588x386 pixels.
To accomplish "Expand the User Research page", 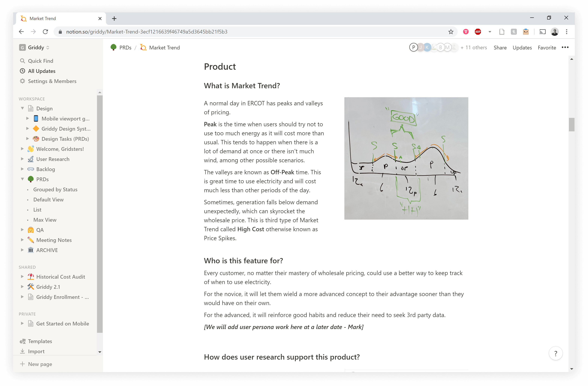I will tap(22, 159).
